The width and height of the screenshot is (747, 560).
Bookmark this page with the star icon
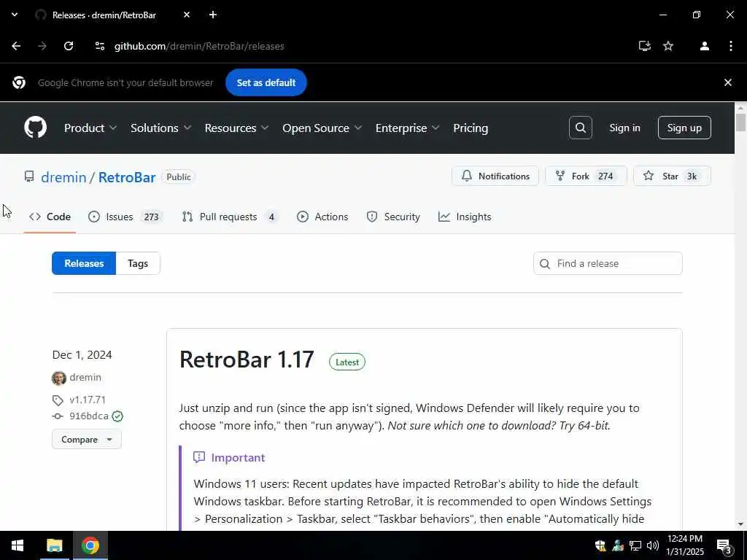point(668,46)
